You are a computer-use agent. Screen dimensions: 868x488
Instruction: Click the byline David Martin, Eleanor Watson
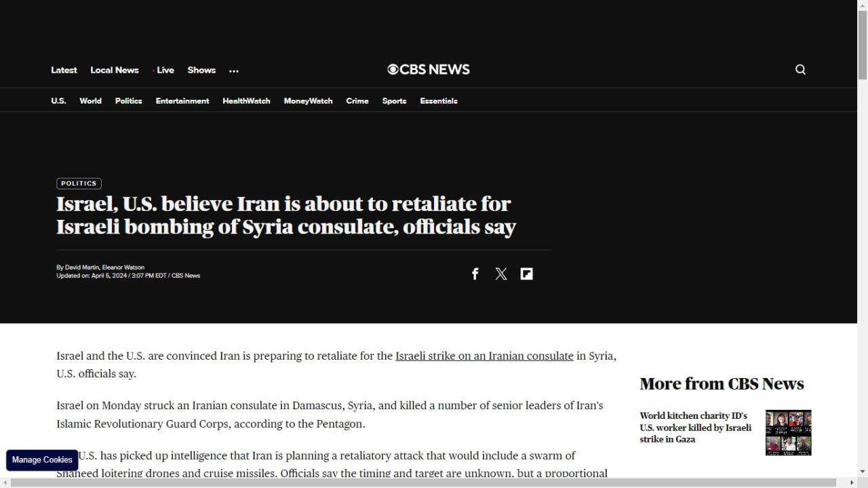pos(100,267)
